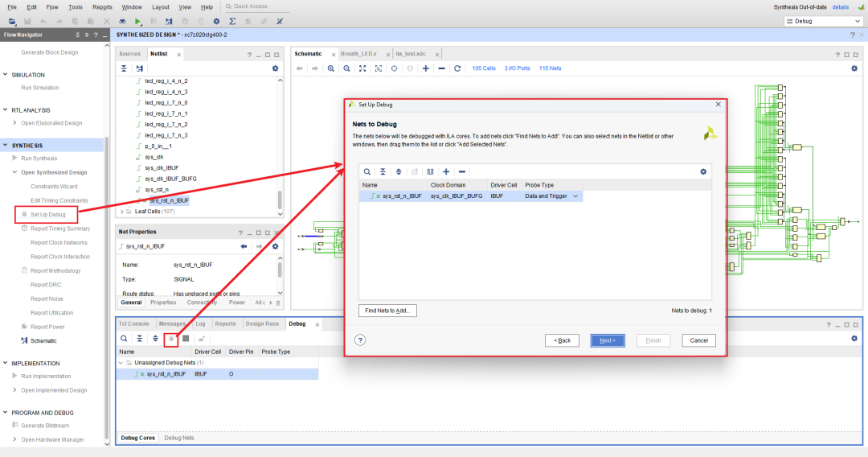Click the clock domain waveform icon in dialog
This screenshot has width=868, height=457.
coord(430,171)
